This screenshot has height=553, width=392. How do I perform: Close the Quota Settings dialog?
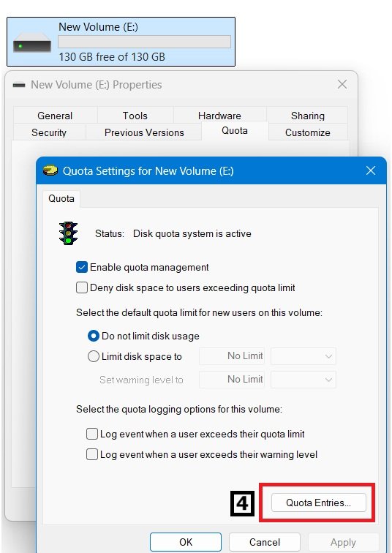click(x=371, y=170)
